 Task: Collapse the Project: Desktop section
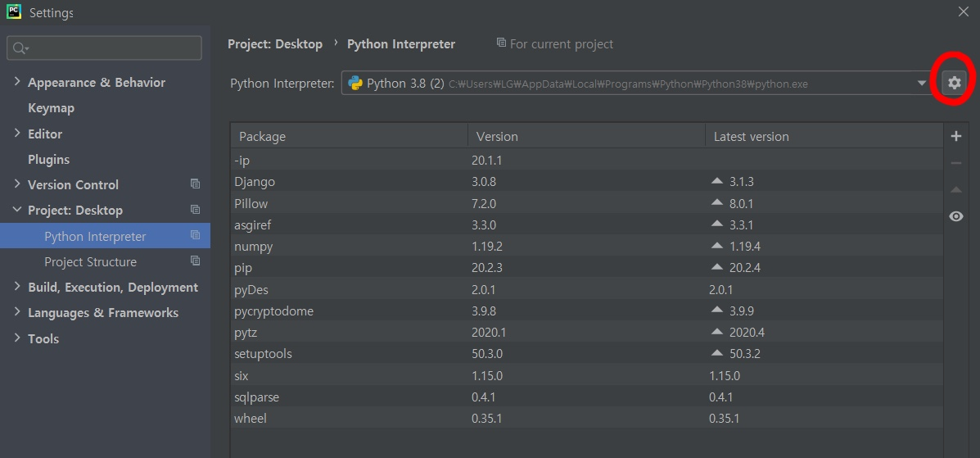(17, 210)
